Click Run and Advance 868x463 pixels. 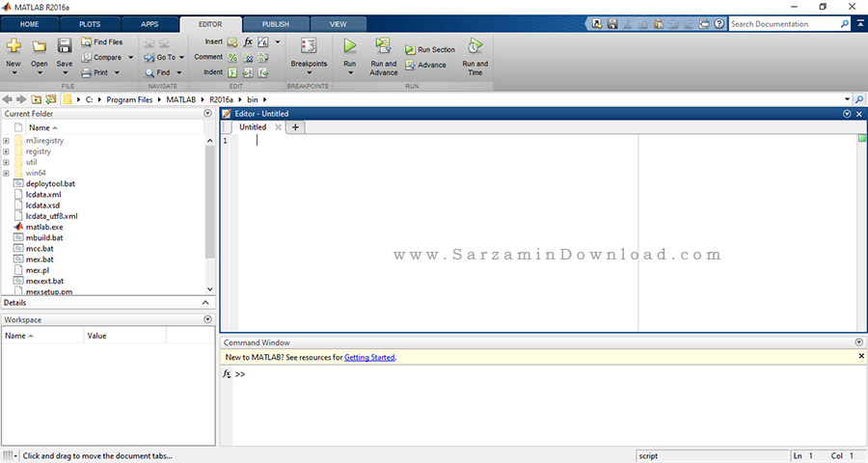tap(384, 56)
